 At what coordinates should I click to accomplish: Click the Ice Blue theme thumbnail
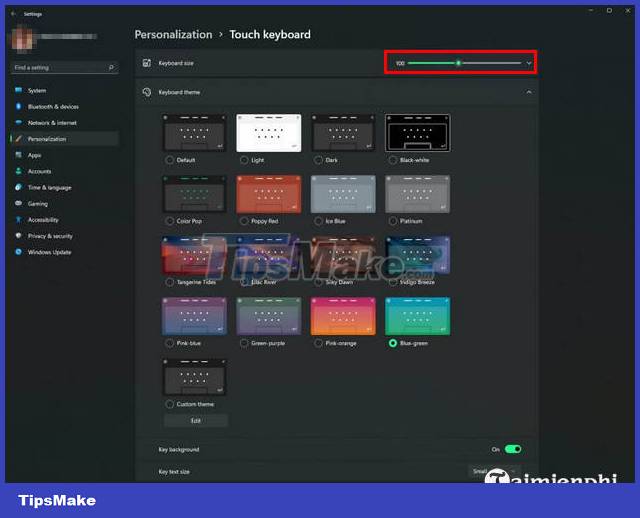tap(343, 194)
